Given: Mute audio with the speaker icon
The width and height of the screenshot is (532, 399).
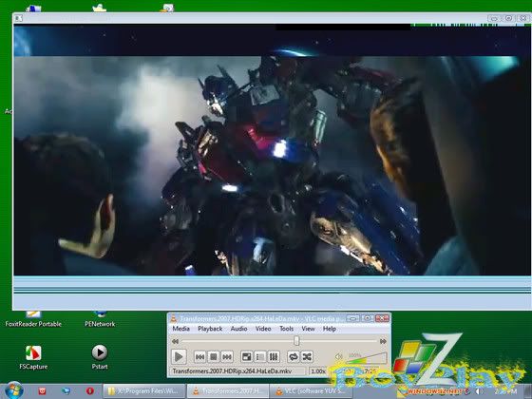Looking at the screenshot, I should coord(338,356).
